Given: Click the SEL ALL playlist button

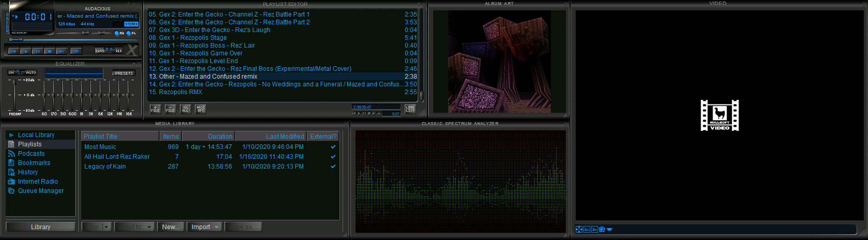Looking at the screenshot, I should [186, 109].
